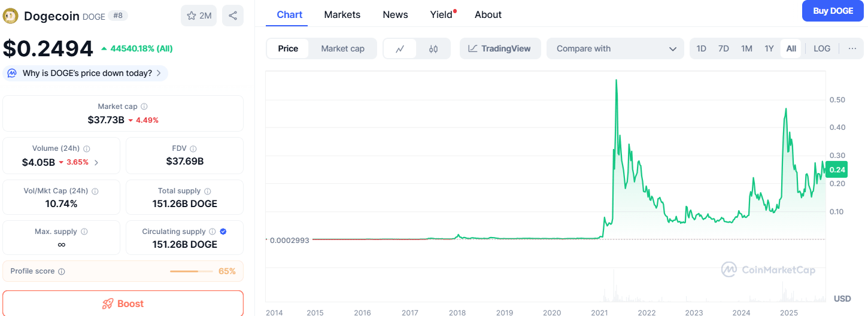Switch to candlestick chart icon

click(x=433, y=48)
